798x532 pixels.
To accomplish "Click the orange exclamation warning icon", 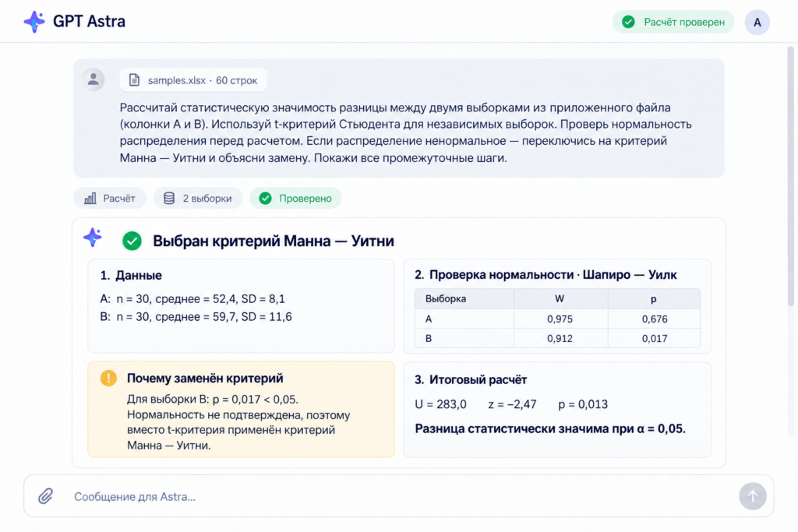I will (108, 378).
